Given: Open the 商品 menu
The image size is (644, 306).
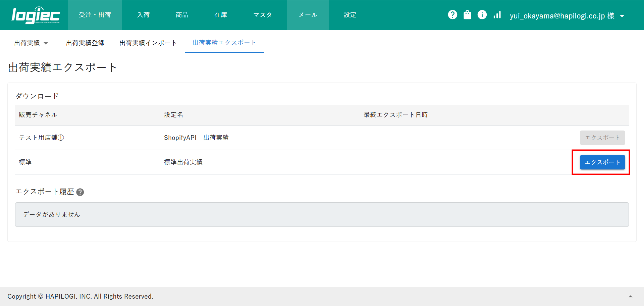Looking at the screenshot, I should click(182, 15).
